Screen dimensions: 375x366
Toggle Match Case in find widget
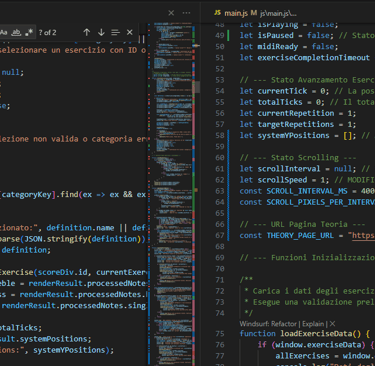3,32
